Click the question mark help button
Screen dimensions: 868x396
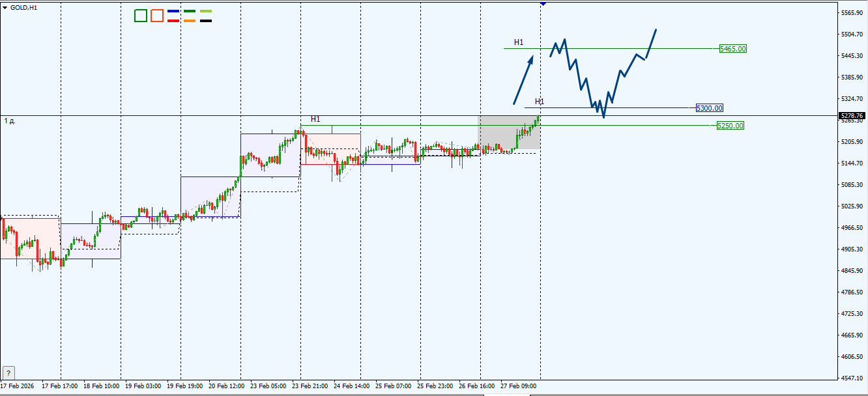(8, 373)
